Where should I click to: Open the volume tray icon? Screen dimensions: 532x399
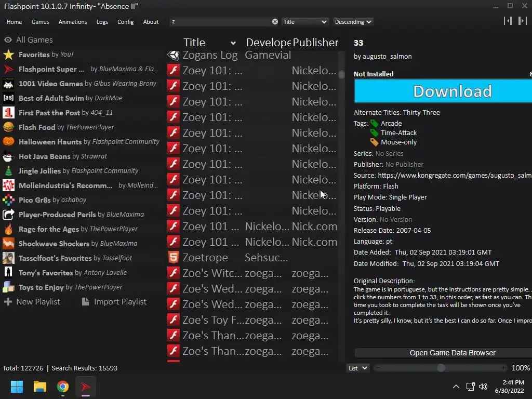(x=483, y=387)
